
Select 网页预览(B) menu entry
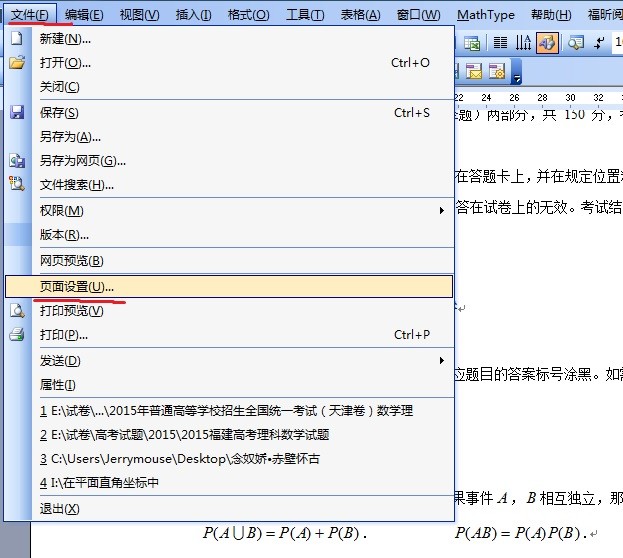coord(229,261)
